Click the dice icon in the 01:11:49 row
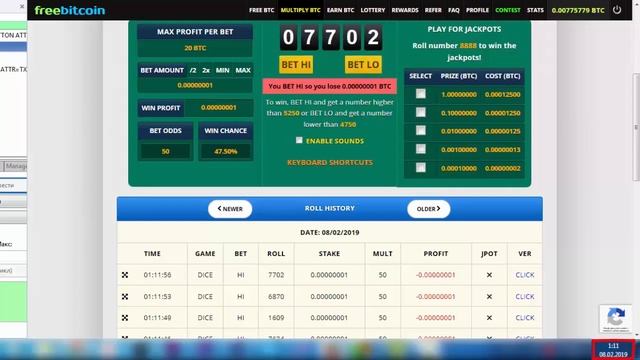640x360 pixels. tap(125, 318)
